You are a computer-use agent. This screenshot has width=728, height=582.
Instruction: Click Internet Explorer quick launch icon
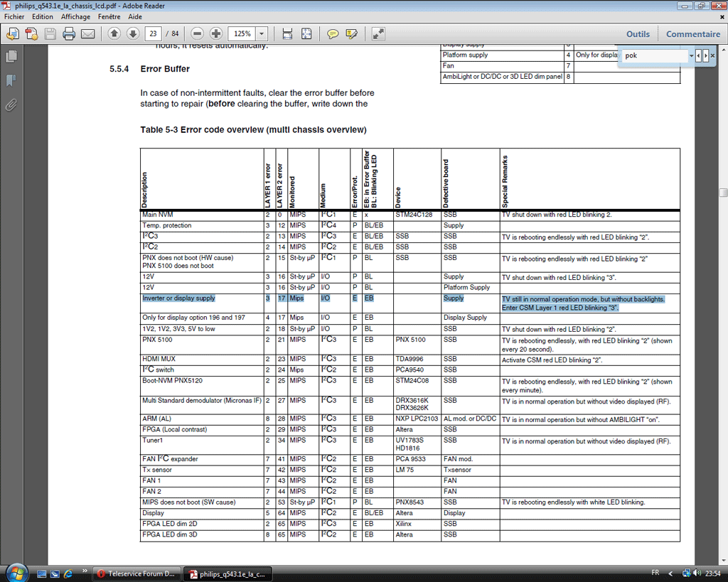pyautogui.click(x=68, y=573)
